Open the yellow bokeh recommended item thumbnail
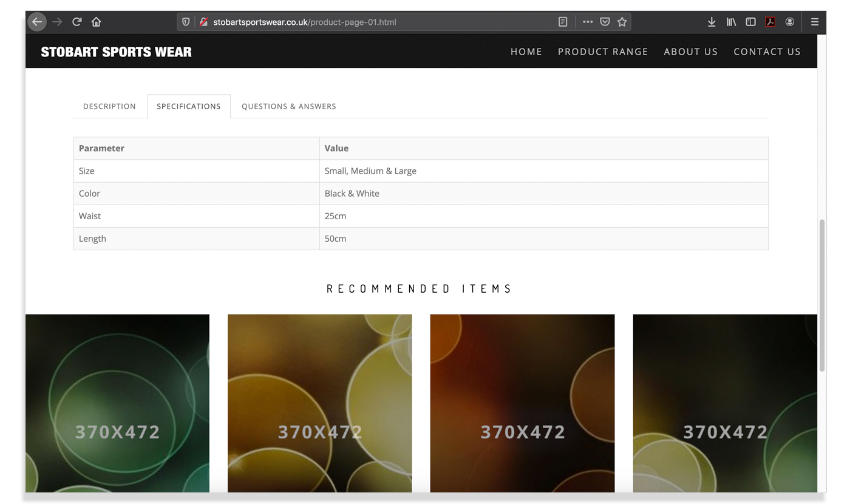This screenshot has width=850, height=504. point(320,403)
